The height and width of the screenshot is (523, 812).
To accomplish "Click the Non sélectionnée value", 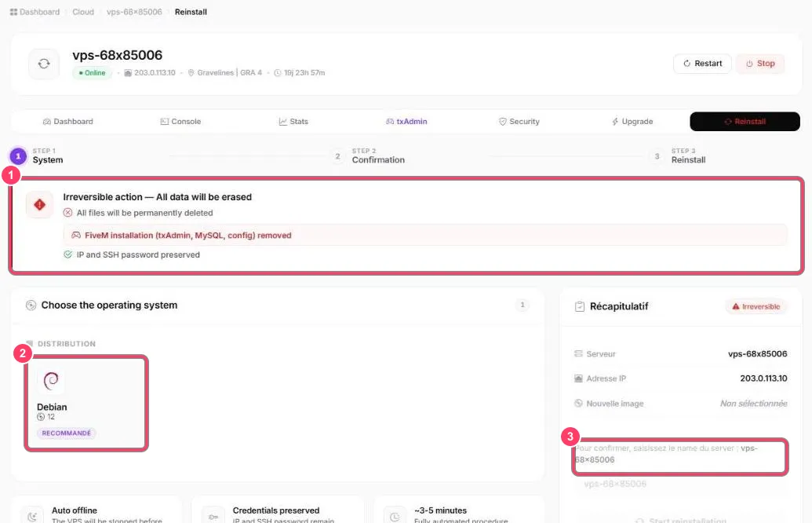I will (753, 404).
